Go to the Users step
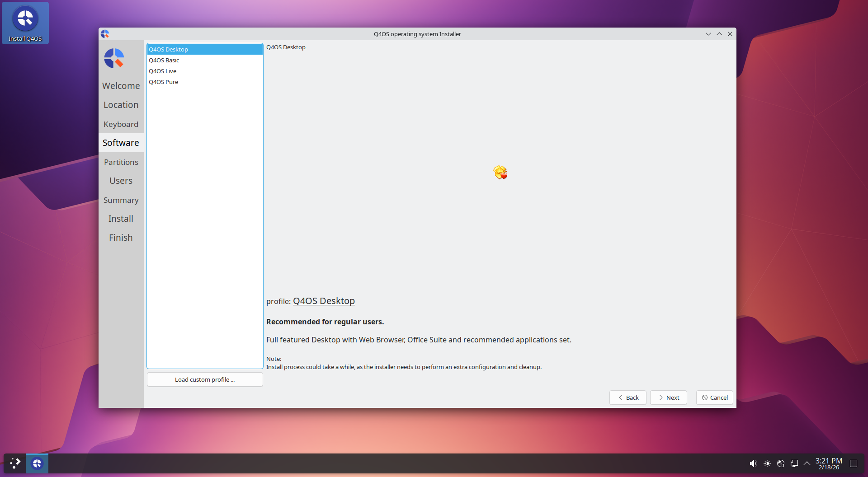 click(121, 181)
